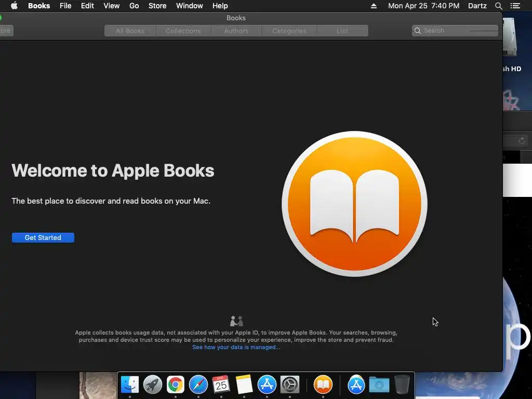532x399 pixels.
Task: Switch to the Collections tab
Action: [183, 31]
